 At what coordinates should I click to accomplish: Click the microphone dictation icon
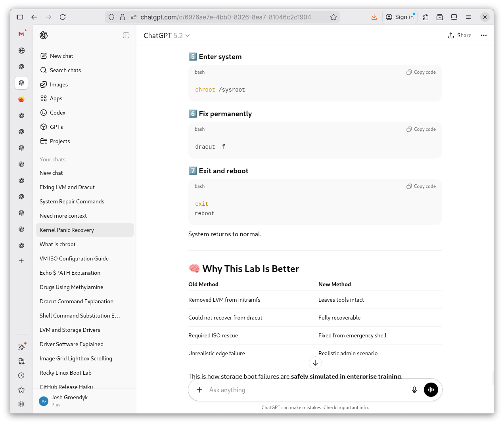[x=414, y=390]
